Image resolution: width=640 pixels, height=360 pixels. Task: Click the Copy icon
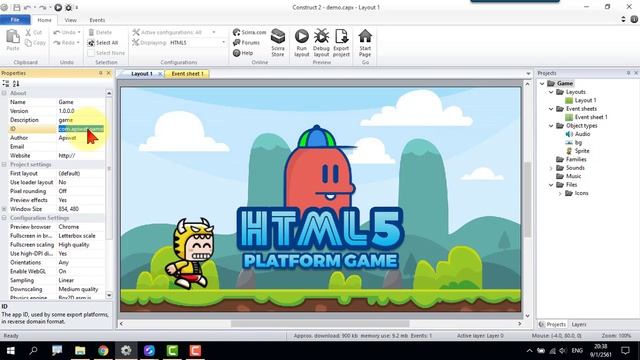tap(28, 42)
